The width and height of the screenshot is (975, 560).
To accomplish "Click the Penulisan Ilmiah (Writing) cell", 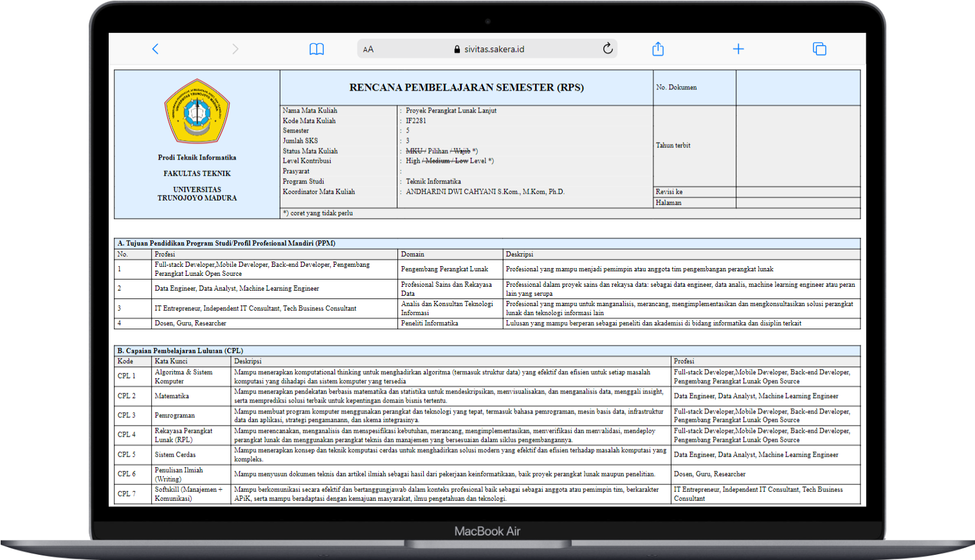I will pos(191,474).
